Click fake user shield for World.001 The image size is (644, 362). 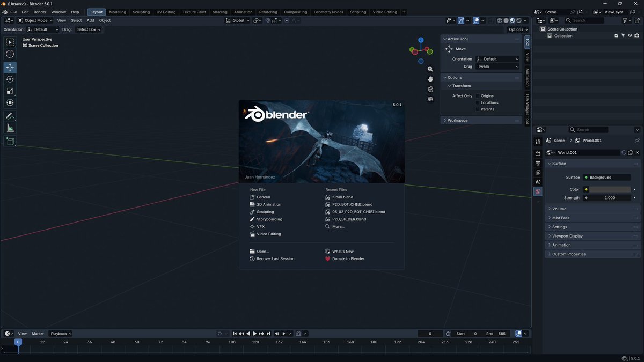(624, 152)
